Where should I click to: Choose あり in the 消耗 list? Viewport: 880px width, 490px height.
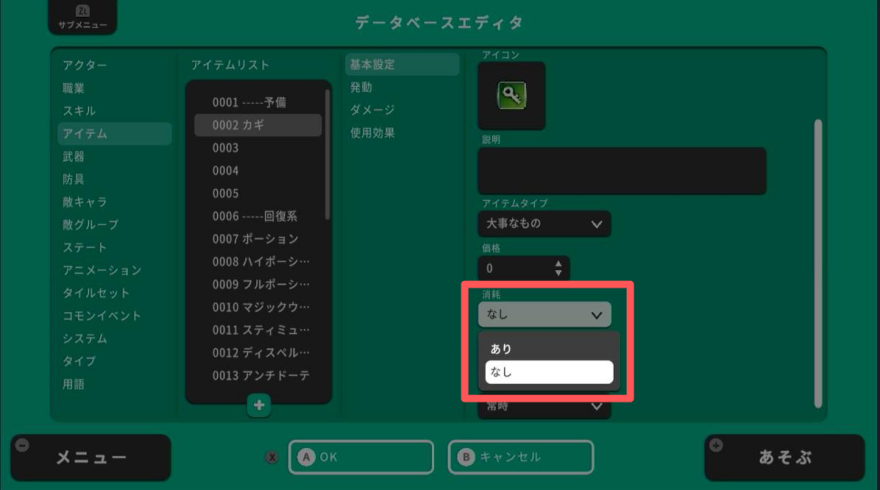[549, 349]
